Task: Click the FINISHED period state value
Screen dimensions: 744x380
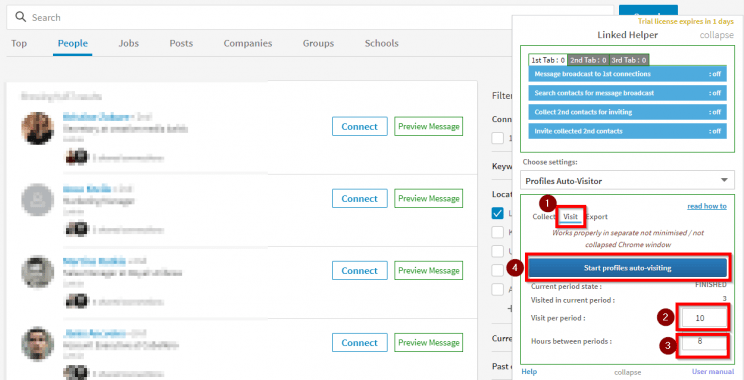Action: [x=711, y=285]
